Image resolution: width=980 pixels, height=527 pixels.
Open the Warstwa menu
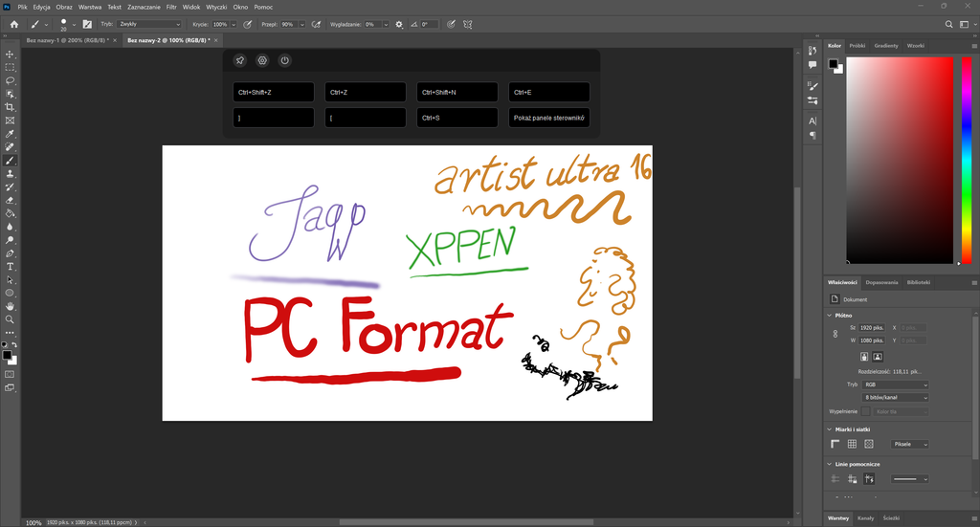90,7
